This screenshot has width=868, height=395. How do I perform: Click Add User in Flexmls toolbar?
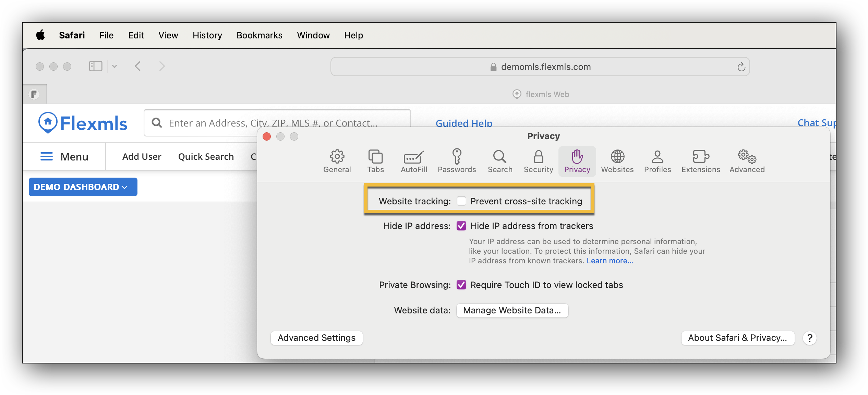(x=142, y=156)
